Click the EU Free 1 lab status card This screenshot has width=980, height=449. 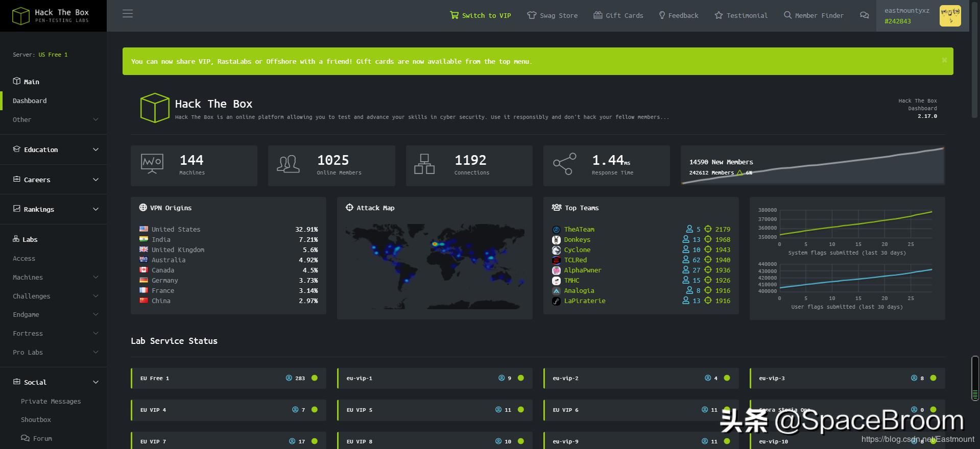tap(228, 379)
